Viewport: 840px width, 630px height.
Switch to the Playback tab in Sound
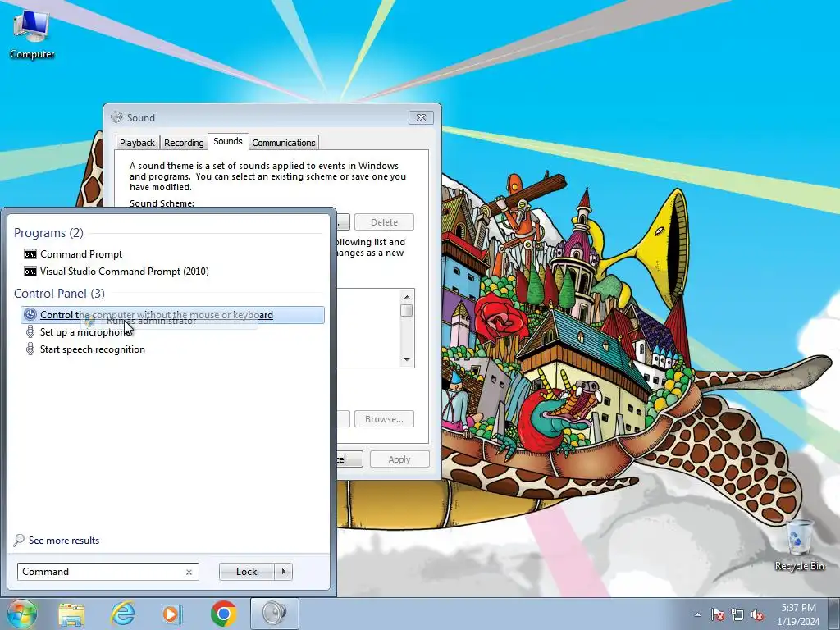(137, 143)
